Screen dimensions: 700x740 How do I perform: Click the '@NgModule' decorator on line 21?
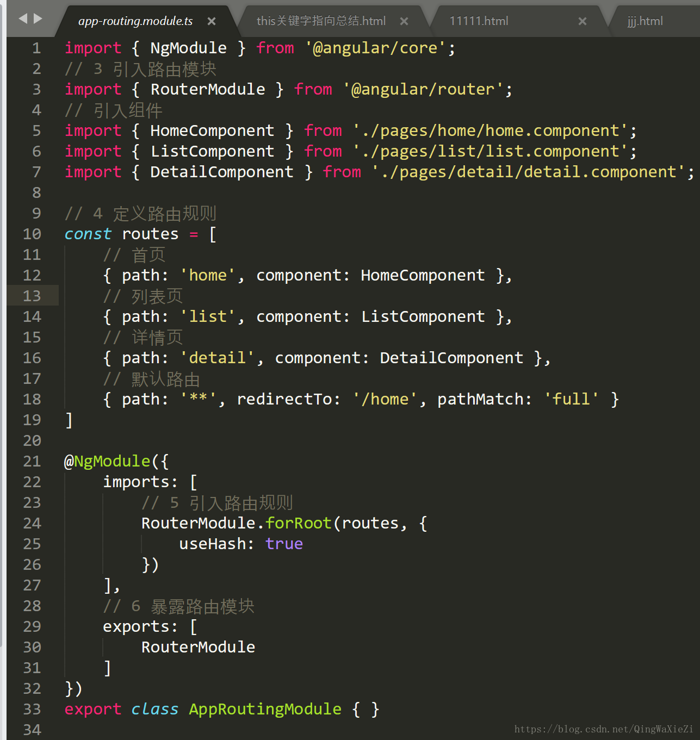[107, 461]
